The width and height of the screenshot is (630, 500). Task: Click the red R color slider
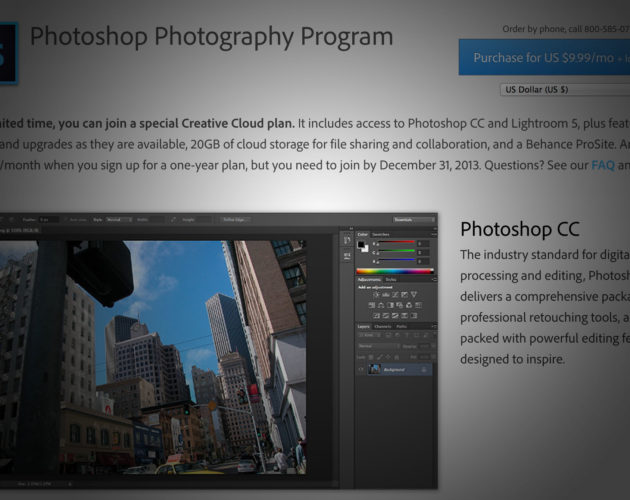click(397, 242)
